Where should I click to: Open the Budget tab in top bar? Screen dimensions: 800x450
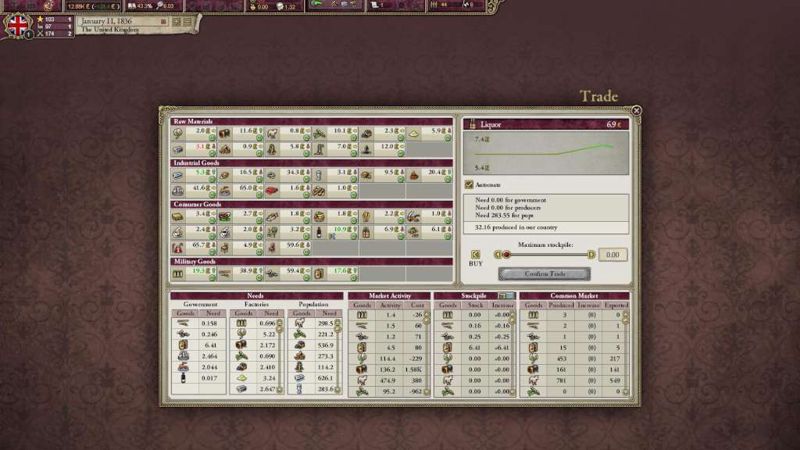pyautogui.click(x=93, y=6)
